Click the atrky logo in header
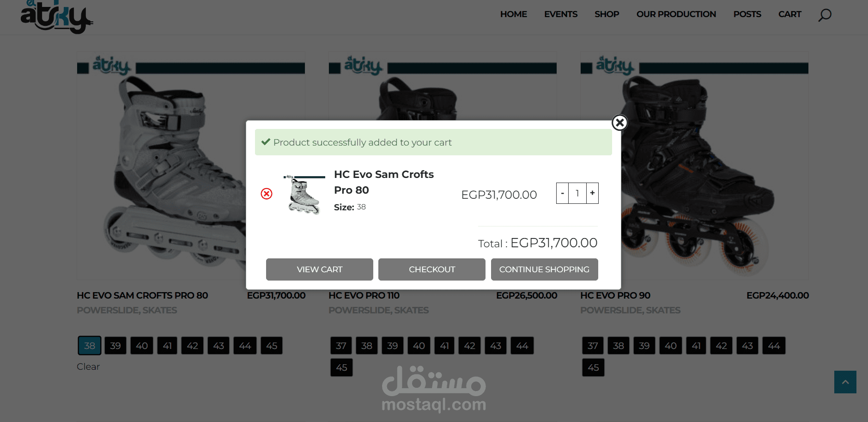This screenshot has width=868, height=422. [x=56, y=17]
